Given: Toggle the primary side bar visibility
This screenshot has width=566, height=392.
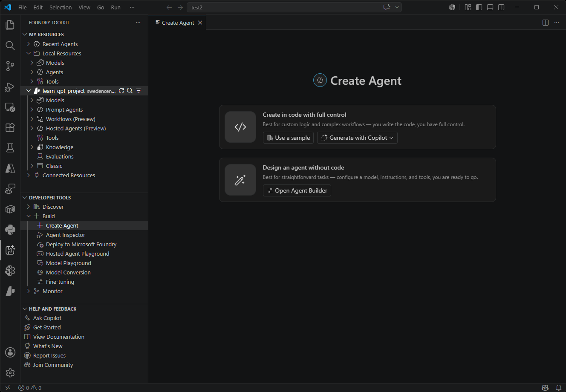Looking at the screenshot, I should pos(479,7).
